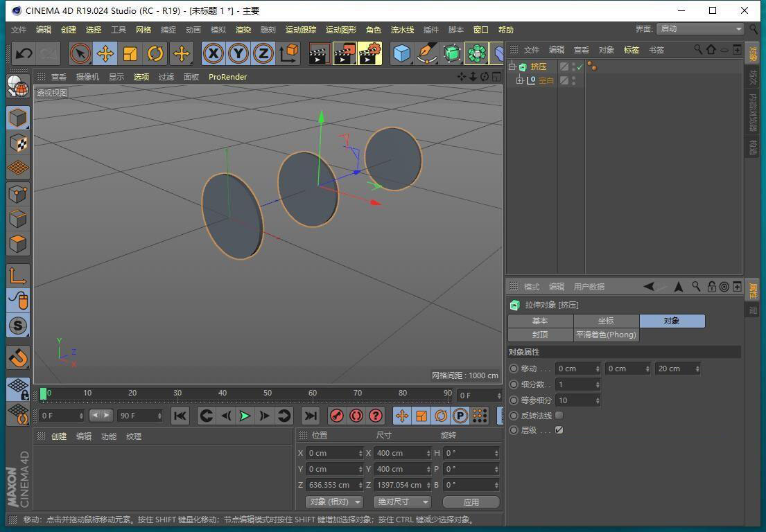Toggle Y axis lock icon
This screenshot has width=766, height=532.
coord(238,53)
